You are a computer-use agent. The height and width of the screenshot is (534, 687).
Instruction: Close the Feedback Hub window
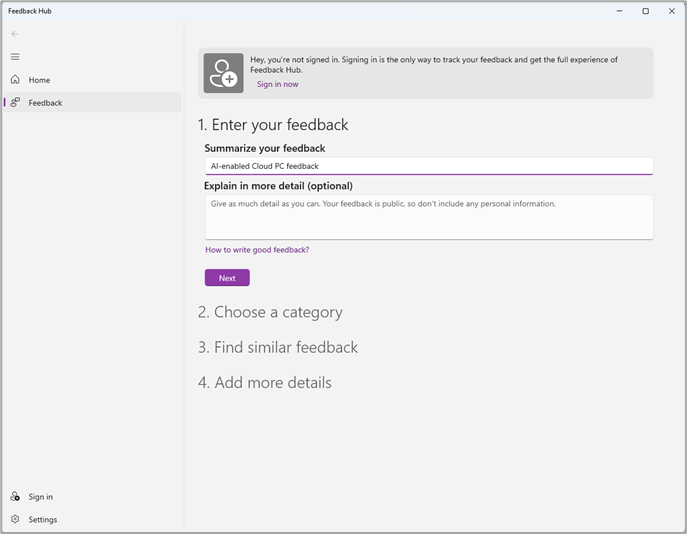click(x=672, y=11)
